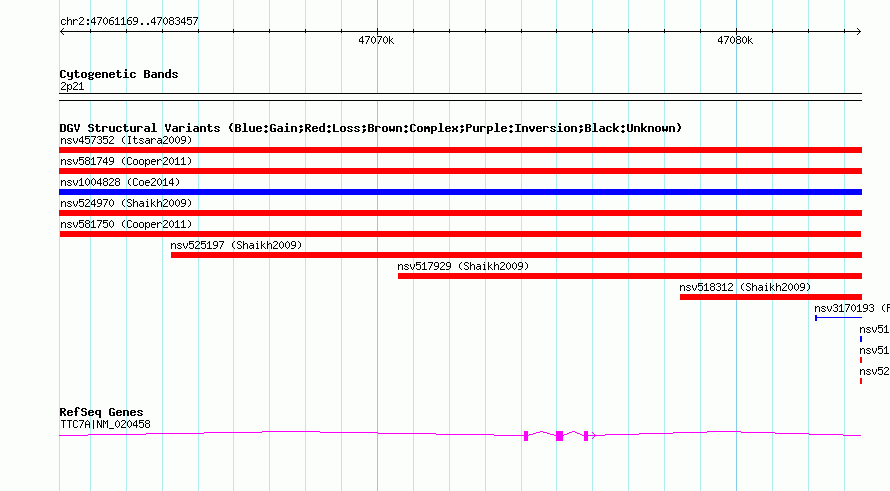Open the RefSeq Genes track title
This screenshot has height=491, width=890.
pyautogui.click(x=101, y=412)
